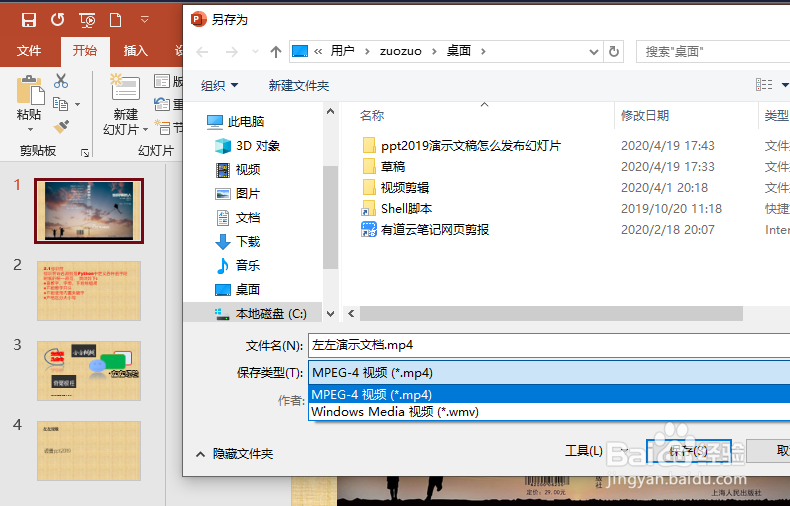Click 用户 in the address path
This screenshot has height=506, width=790.
(x=343, y=51)
